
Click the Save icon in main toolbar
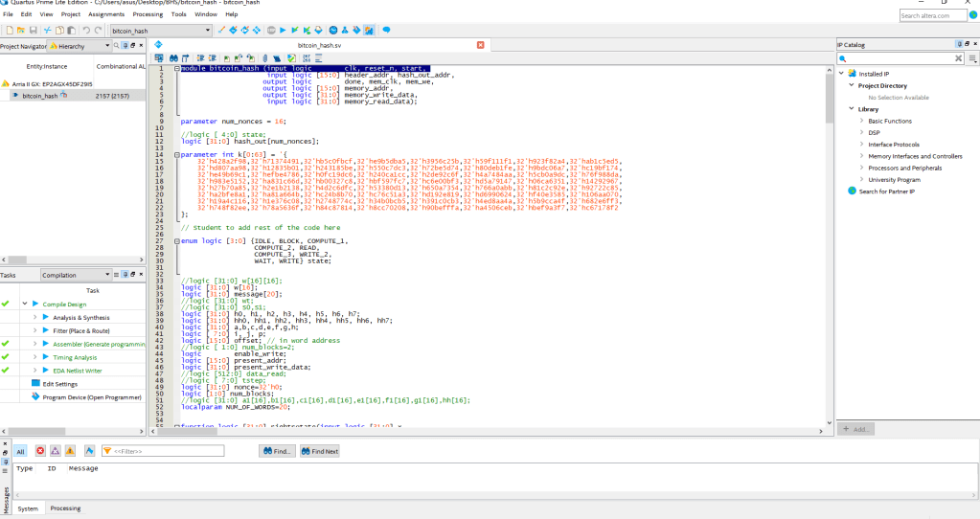33,31
